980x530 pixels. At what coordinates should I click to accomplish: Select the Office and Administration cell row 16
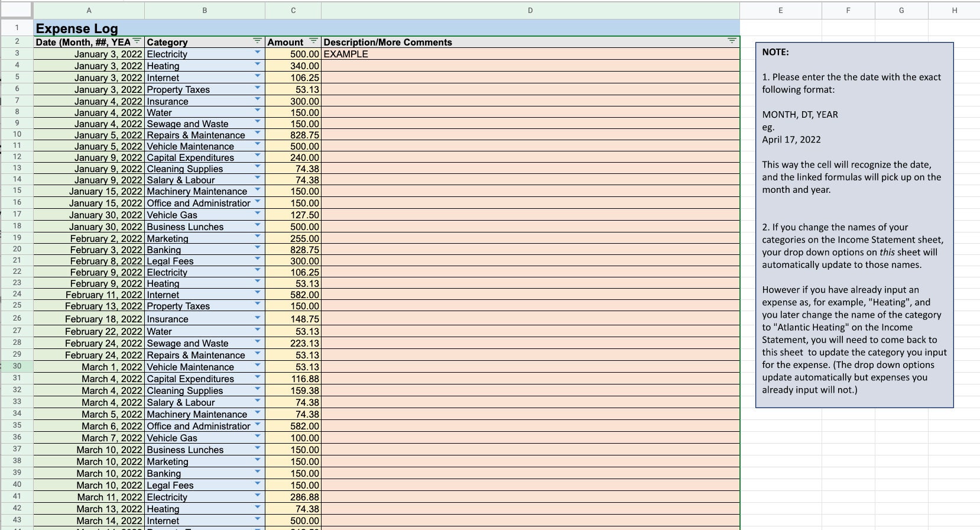pyautogui.click(x=205, y=203)
